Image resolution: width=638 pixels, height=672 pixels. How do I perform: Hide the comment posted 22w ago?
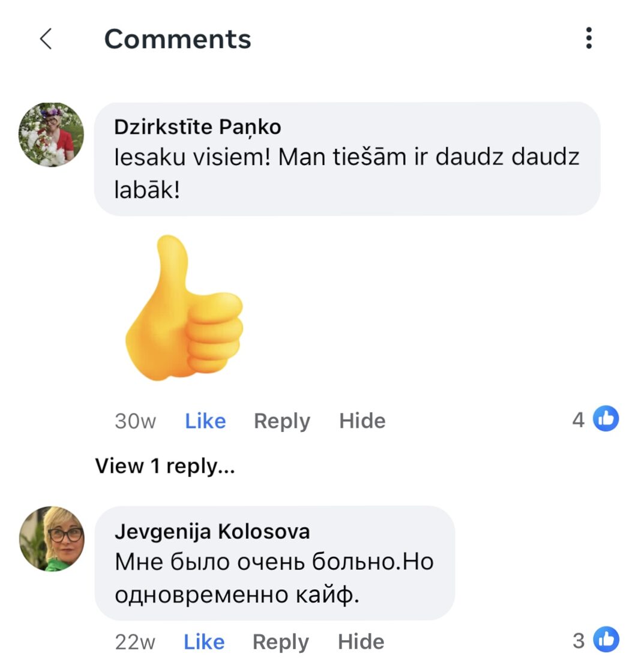(361, 642)
